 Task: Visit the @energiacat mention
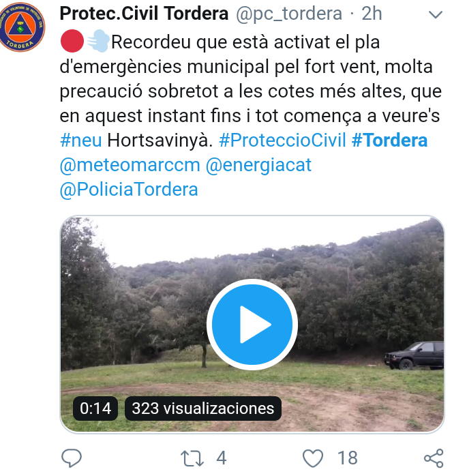(x=258, y=166)
